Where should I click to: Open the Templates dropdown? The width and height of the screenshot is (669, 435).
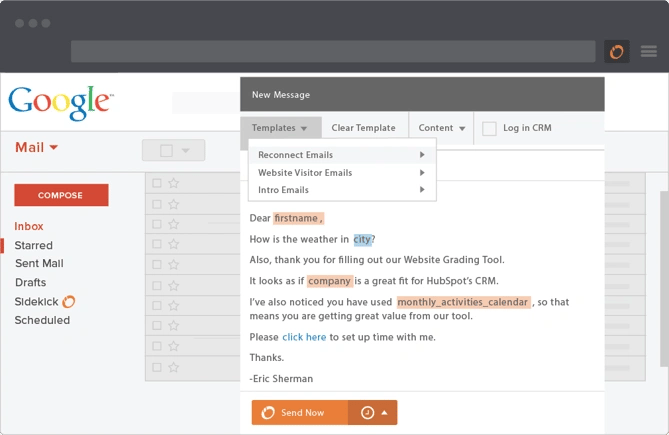click(280, 128)
